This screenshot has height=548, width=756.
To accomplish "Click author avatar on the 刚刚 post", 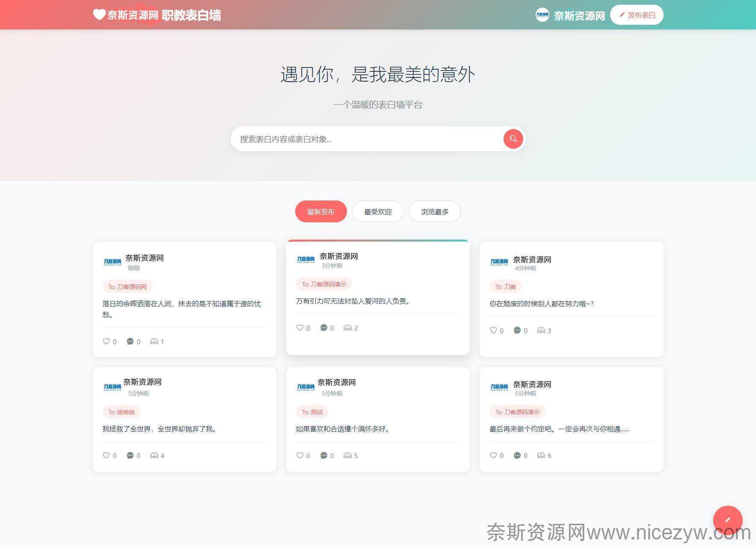I will coord(112,262).
